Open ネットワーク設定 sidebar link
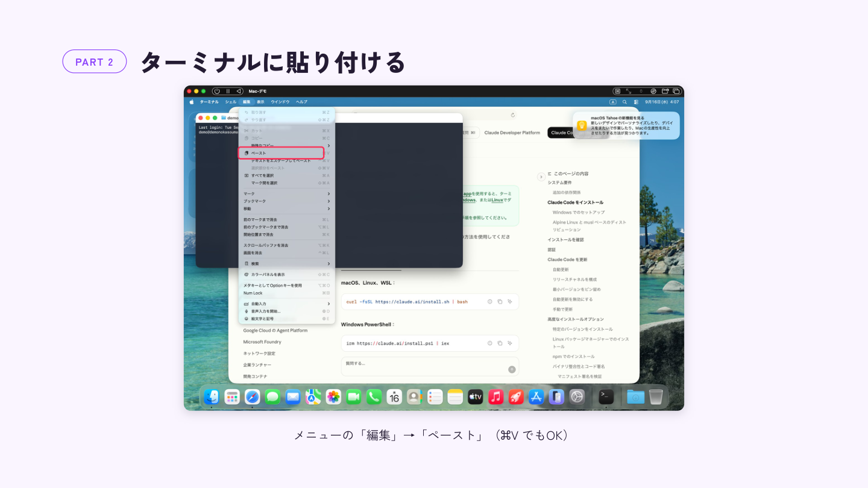The height and width of the screenshot is (488, 868). click(259, 353)
